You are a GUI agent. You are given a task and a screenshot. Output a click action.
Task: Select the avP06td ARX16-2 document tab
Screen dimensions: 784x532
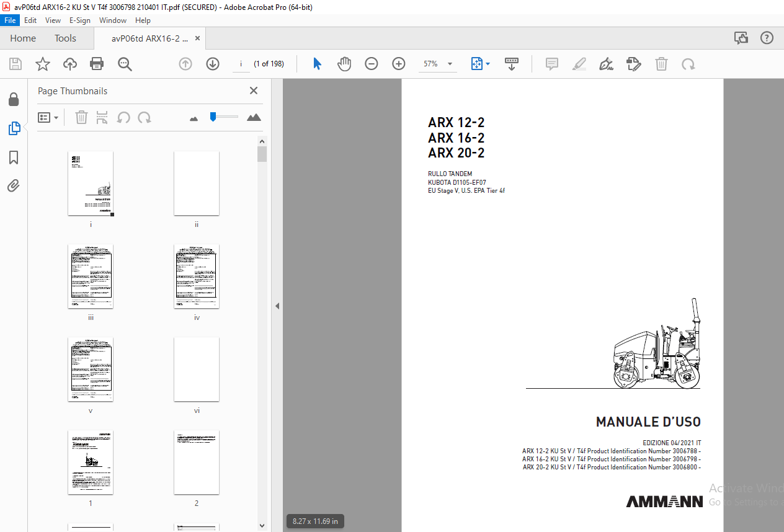149,38
